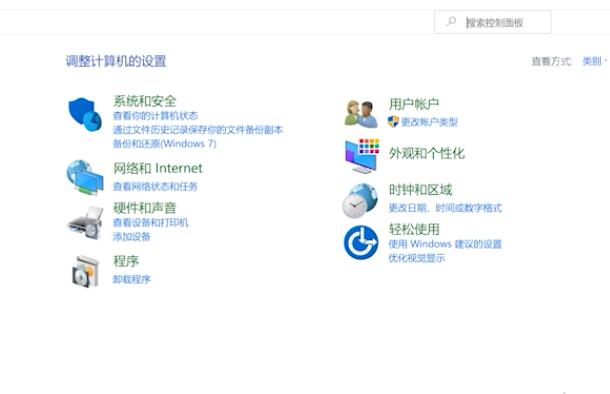
Task: Open the 时钟和区域 heading
Action: click(421, 190)
